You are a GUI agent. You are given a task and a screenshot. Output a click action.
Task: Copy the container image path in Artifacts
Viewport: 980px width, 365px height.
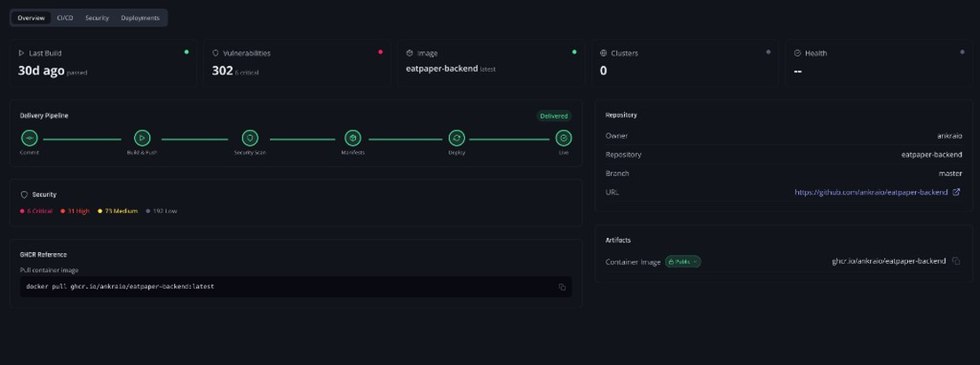[x=956, y=260]
